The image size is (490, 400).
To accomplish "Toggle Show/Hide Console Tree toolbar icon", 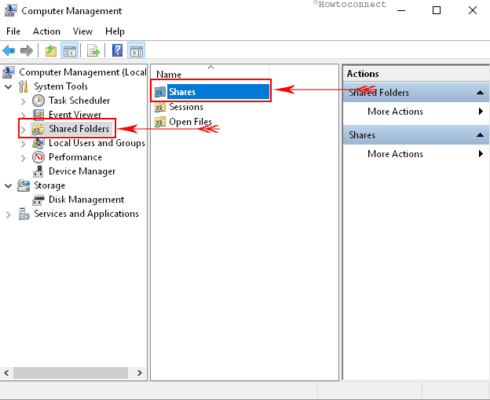I will pyautogui.click(x=70, y=51).
